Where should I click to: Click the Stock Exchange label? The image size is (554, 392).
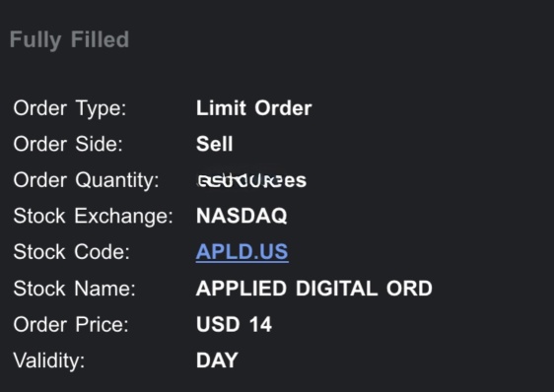point(94,217)
